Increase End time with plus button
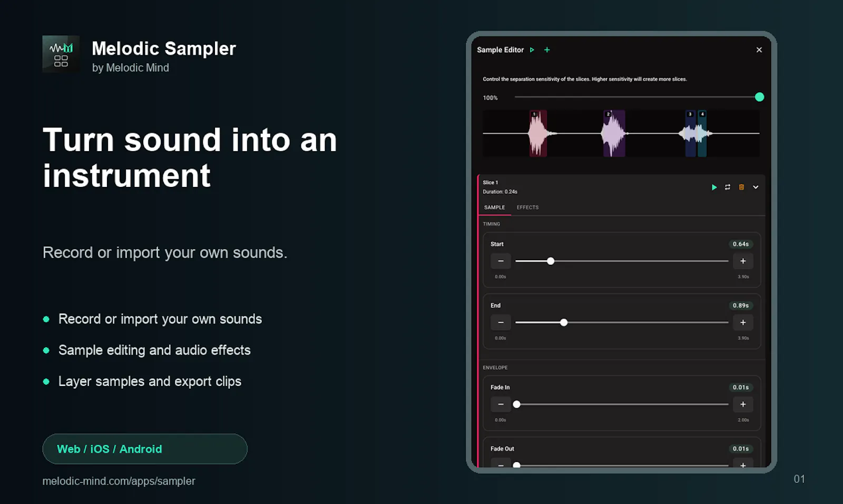Image resolution: width=843 pixels, height=504 pixels. [x=743, y=322]
